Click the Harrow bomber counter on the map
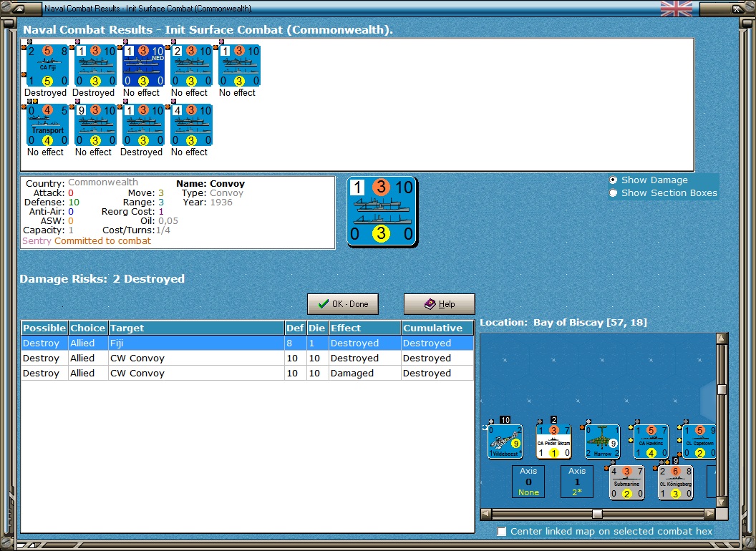 [x=602, y=442]
